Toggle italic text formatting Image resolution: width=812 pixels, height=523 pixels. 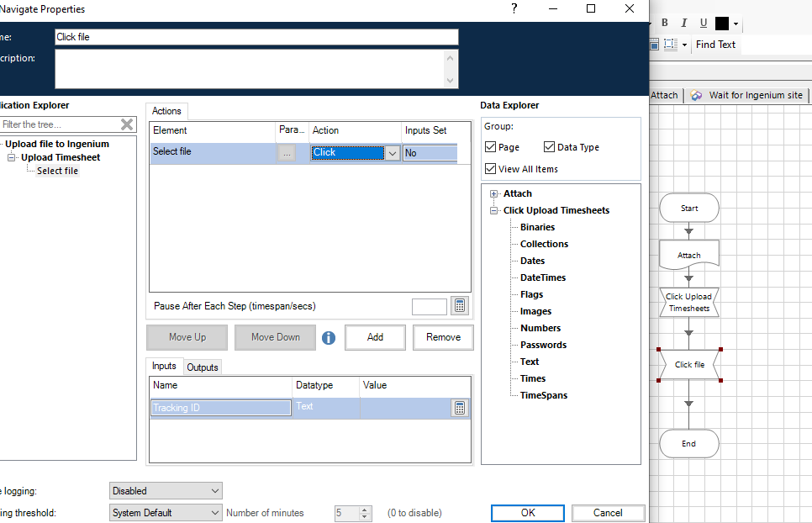click(684, 24)
